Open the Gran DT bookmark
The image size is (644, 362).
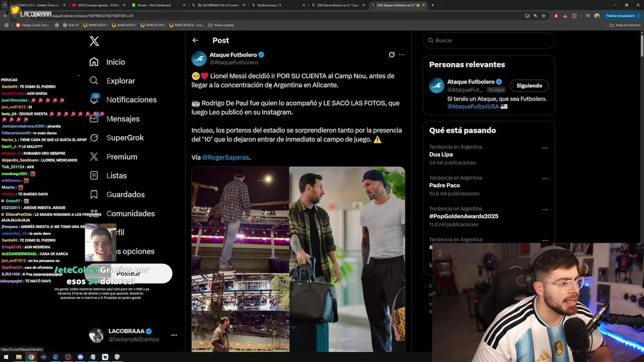70,25
